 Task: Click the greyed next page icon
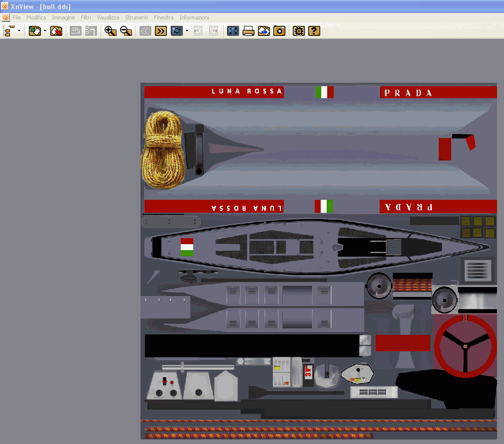coord(214,31)
